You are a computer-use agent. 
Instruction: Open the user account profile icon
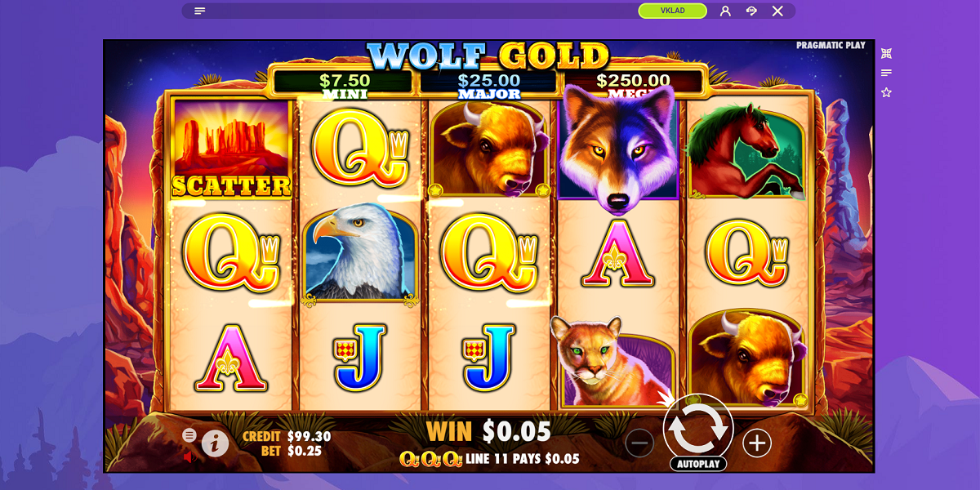coord(725,11)
